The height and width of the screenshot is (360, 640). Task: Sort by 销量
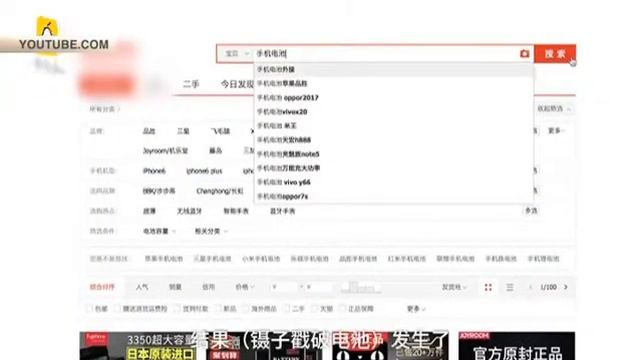coord(175,287)
